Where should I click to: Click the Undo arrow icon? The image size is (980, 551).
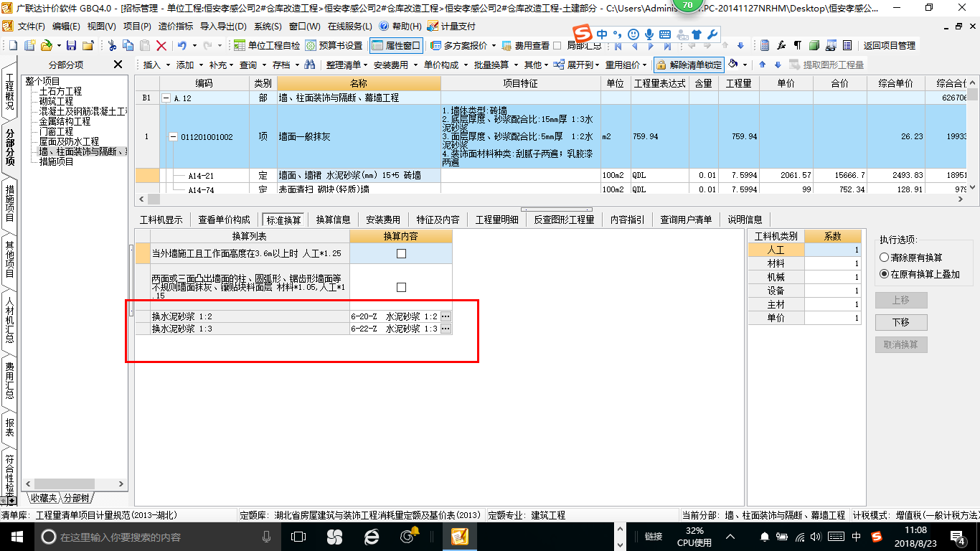[x=182, y=45]
